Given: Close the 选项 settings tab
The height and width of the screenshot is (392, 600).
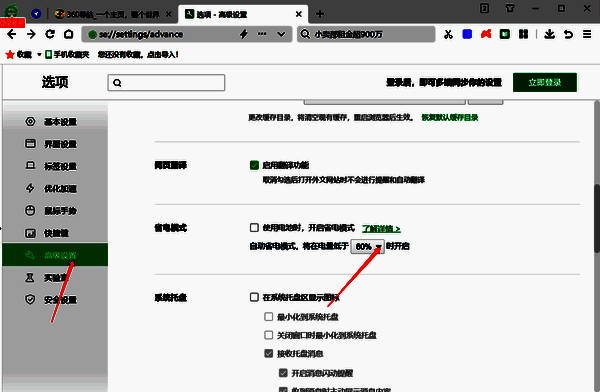Looking at the screenshot, I should 299,14.
